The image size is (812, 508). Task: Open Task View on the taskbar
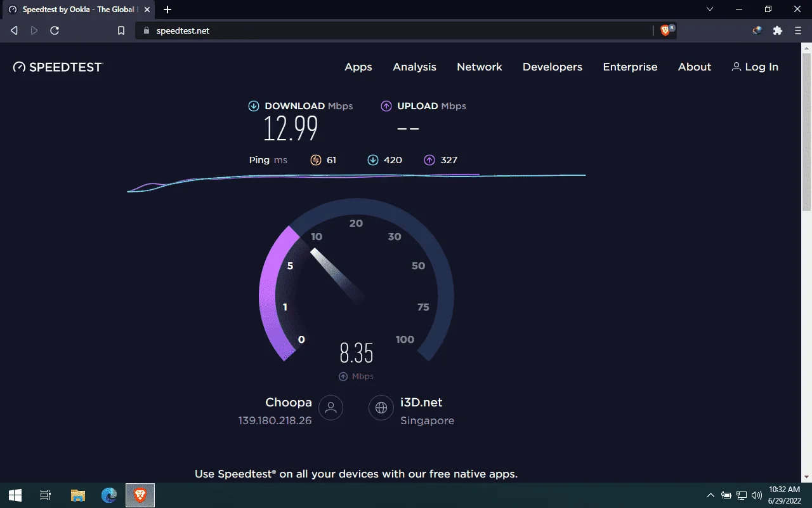[x=46, y=495]
